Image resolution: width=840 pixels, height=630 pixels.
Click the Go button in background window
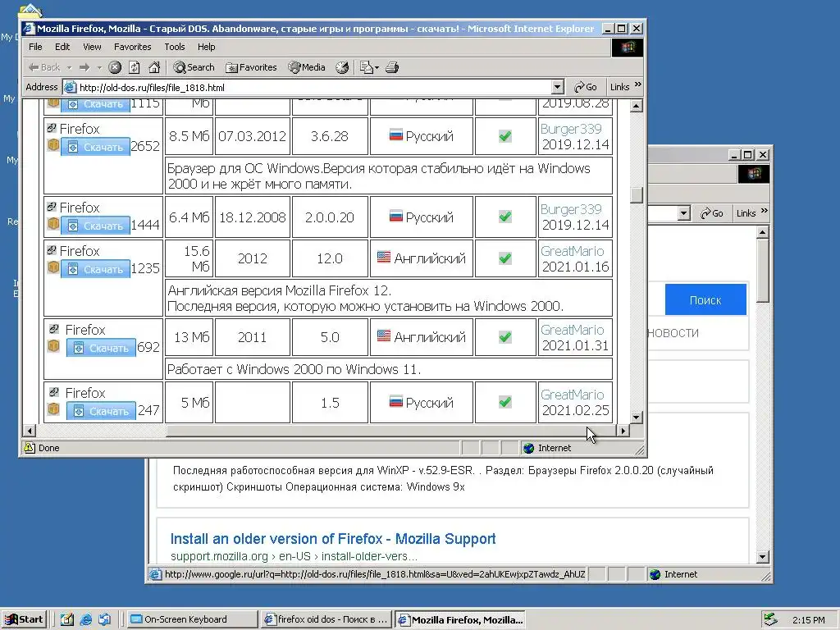pyautogui.click(x=712, y=213)
